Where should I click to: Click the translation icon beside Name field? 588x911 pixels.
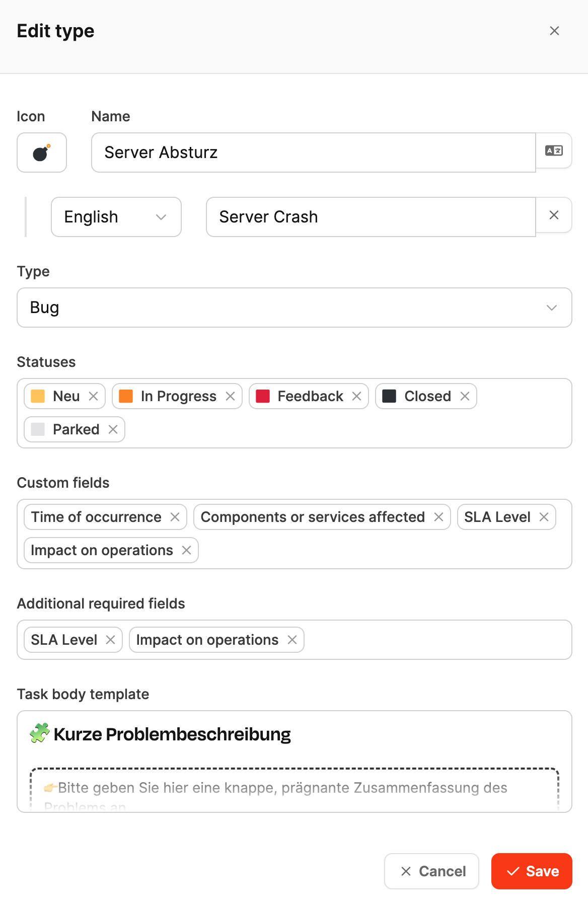pyautogui.click(x=554, y=151)
